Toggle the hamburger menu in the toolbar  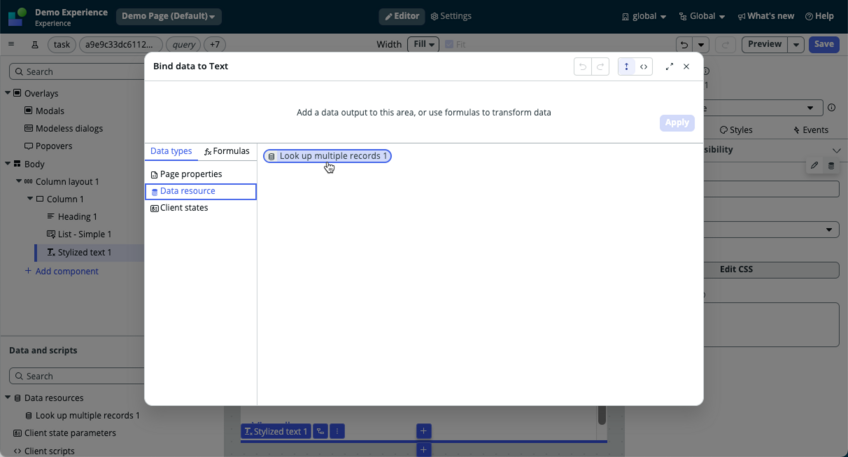tap(11, 44)
